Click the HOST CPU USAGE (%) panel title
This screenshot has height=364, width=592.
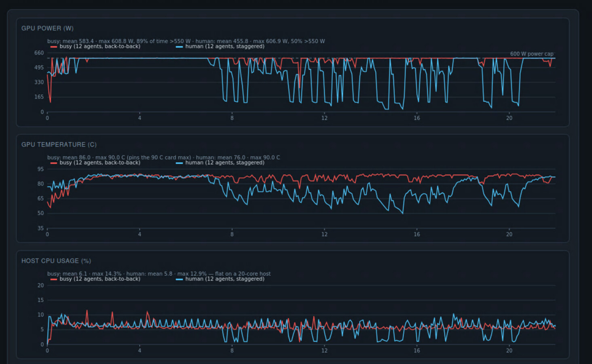(56, 261)
